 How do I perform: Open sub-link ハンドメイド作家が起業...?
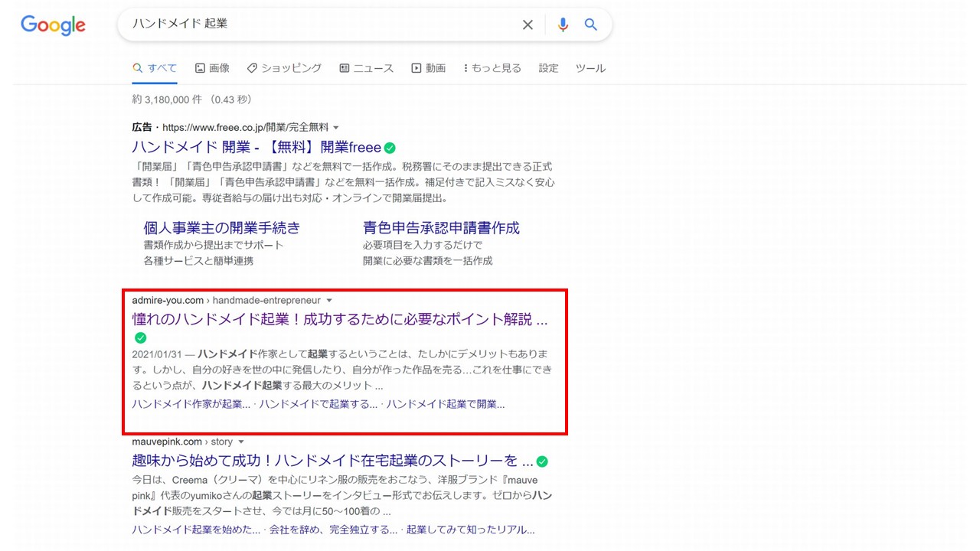(x=191, y=403)
